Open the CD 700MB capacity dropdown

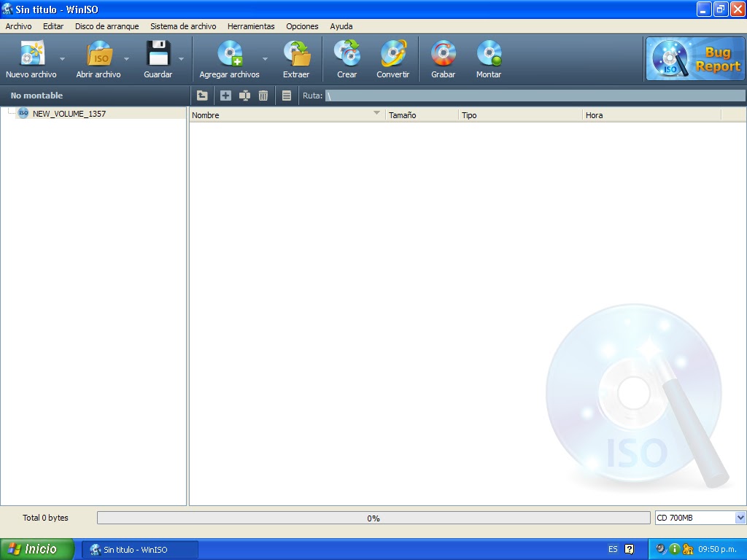coord(738,518)
